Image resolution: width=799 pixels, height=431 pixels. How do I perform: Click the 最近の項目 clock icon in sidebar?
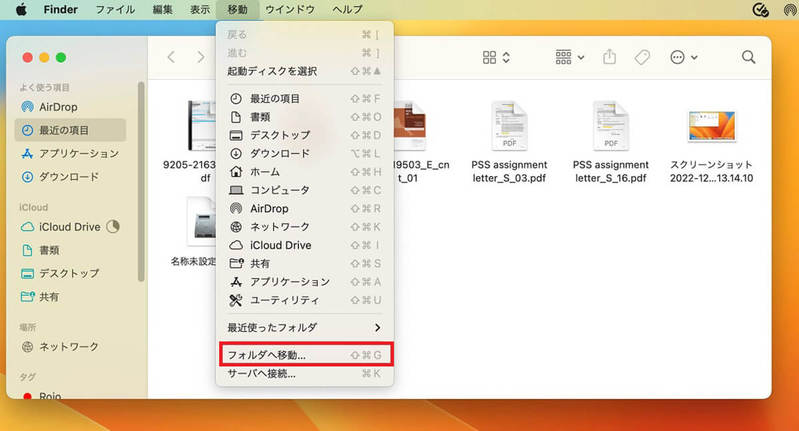coord(28,130)
